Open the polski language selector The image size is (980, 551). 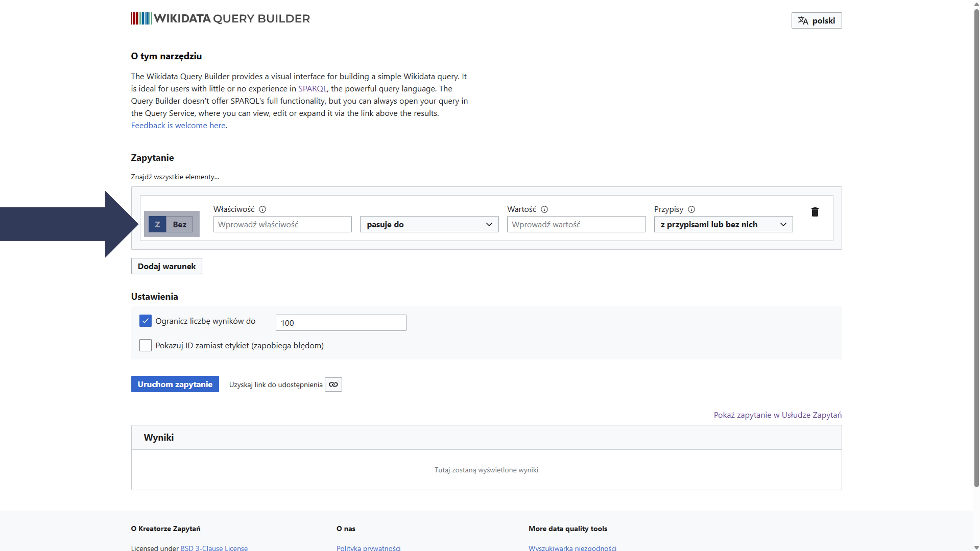pos(817,20)
